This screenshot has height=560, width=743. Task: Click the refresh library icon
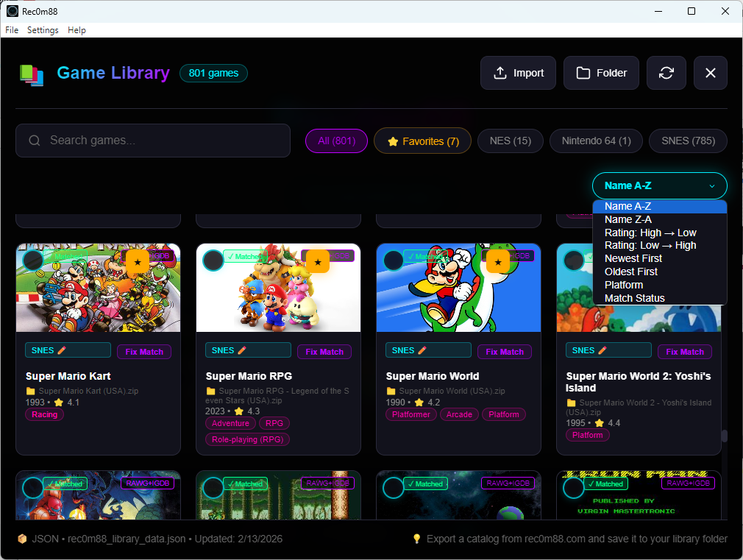pyautogui.click(x=666, y=72)
